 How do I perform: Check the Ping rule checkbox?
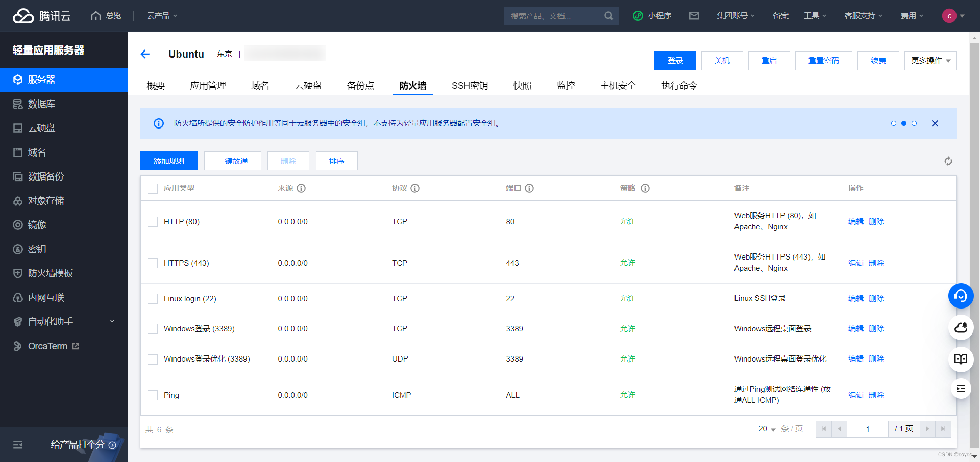point(152,395)
